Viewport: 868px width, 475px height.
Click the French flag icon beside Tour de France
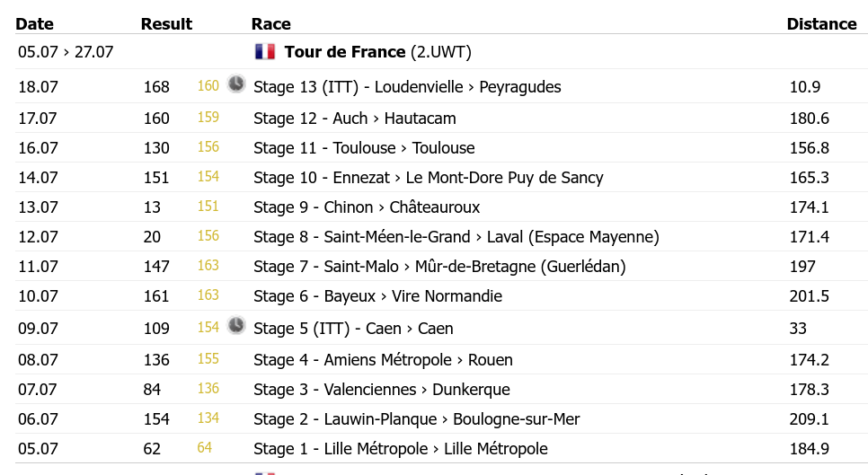[264, 51]
